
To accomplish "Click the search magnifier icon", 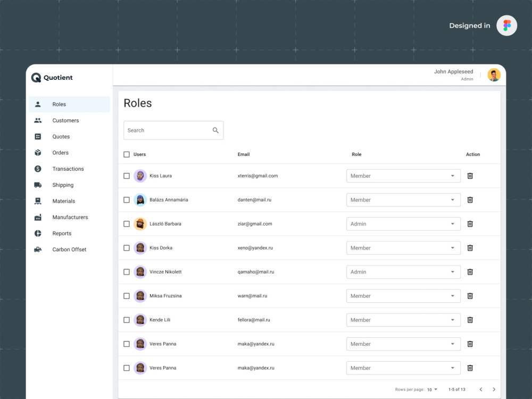I will click(x=215, y=130).
